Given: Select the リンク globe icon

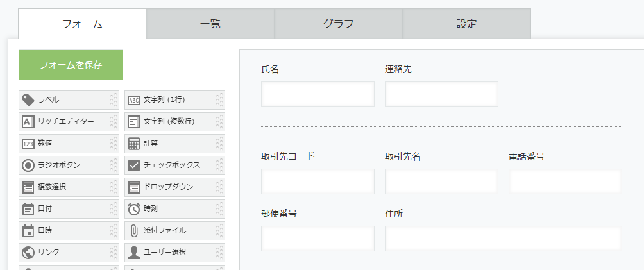Looking at the screenshot, I should (28, 252).
